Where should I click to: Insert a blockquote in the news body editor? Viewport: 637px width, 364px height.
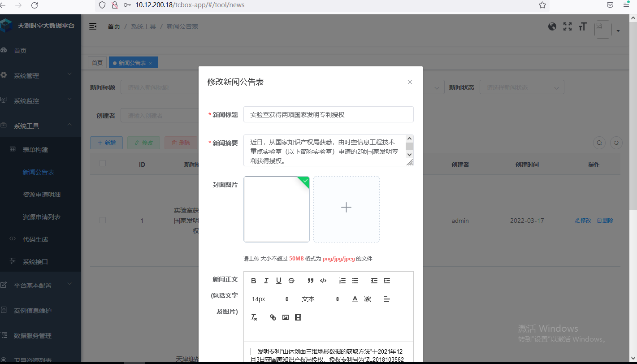(x=310, y=280)
